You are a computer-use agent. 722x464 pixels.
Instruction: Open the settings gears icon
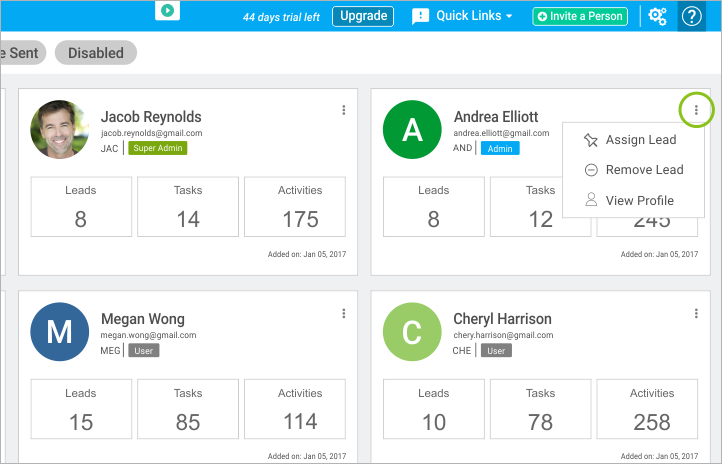coord(657,16)
